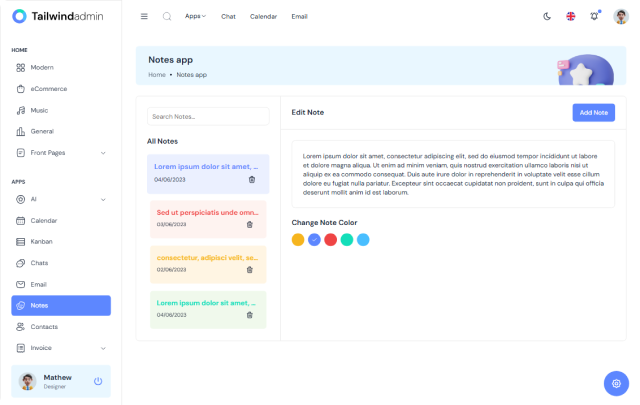Open settings gear floating button
Viewport: 640px width, 405px height.
(616, 383)
